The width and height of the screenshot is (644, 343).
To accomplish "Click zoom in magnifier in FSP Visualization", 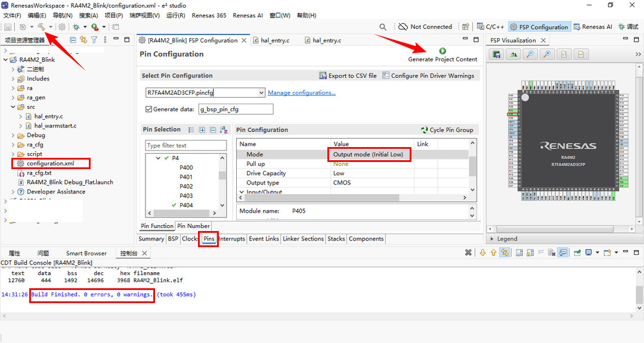I will (547, 54).
